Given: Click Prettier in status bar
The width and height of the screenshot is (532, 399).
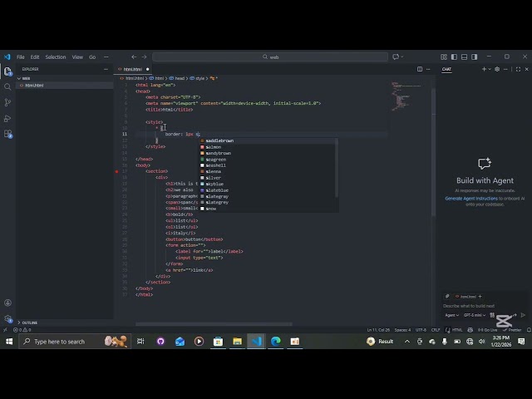Looking at the screenshot, I should [x=512, y=330].
